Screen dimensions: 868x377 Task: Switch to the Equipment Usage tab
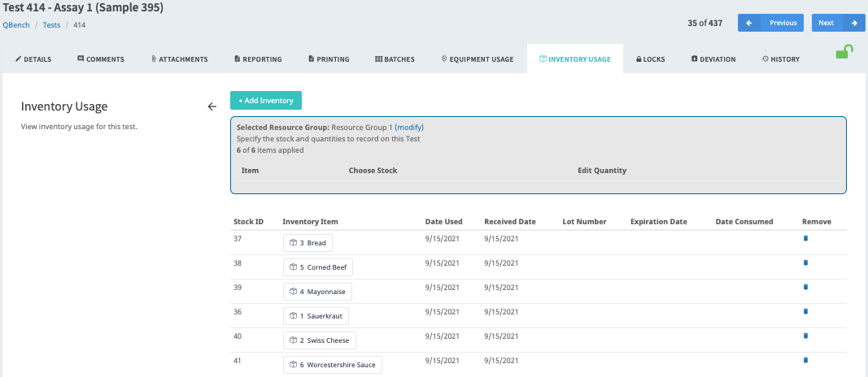(477, 59)
